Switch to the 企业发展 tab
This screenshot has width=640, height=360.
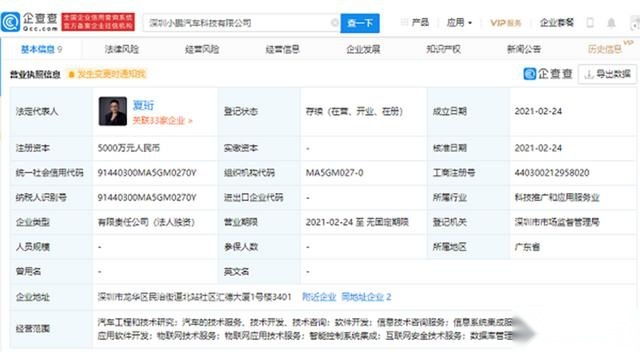pyautogui.click(x=363, y=49)
